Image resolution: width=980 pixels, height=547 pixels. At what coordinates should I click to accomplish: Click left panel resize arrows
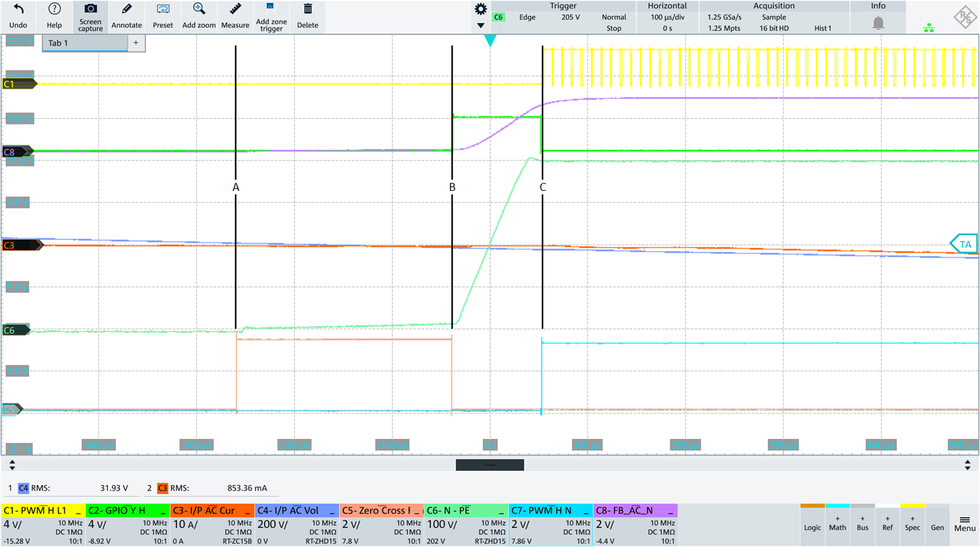click(x=12, y=465)
